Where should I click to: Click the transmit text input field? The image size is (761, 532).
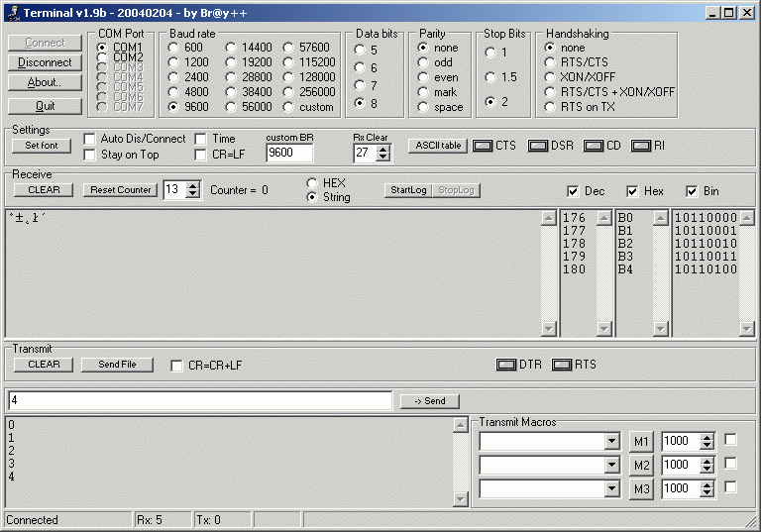pos(198,401)
